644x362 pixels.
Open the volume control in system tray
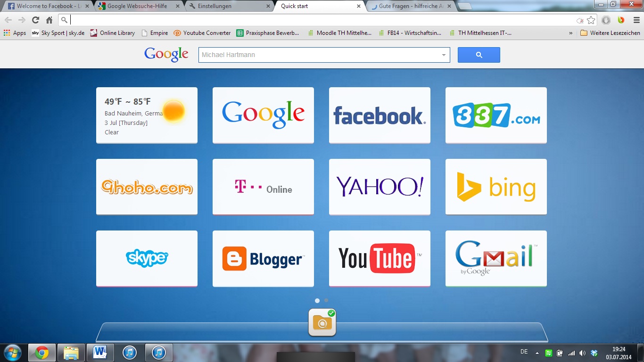coord(582,353)
